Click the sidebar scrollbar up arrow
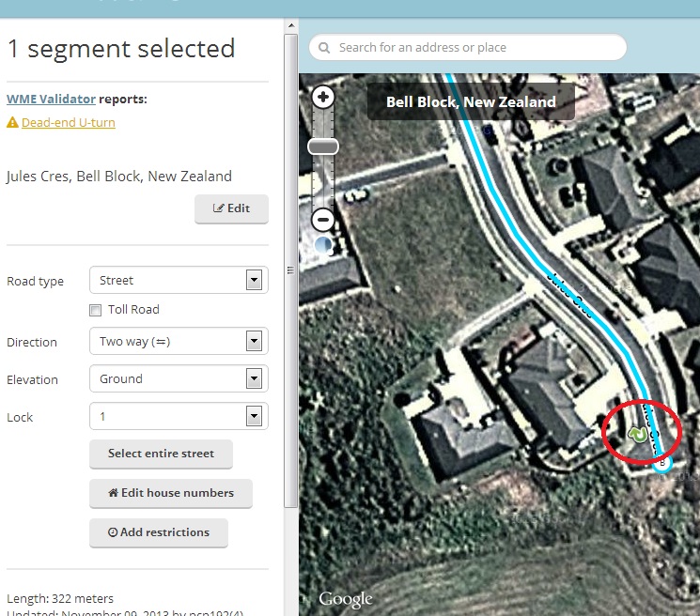Viewport: 700px width, 616px height. click(x=291, y=25)
